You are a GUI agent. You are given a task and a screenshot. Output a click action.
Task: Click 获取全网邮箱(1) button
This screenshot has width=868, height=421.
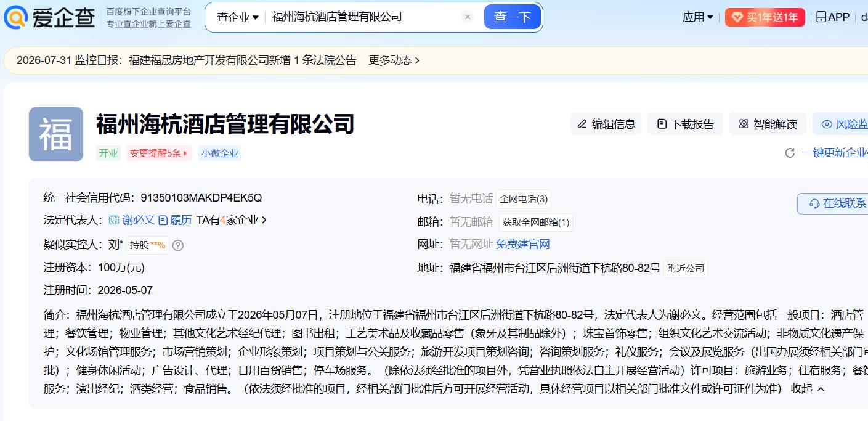(x=535, y=222)
